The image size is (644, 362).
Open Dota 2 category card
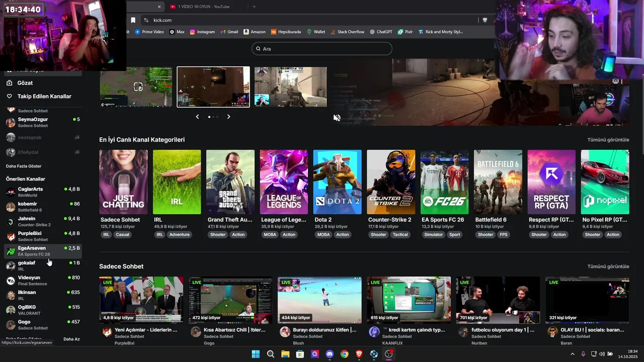coord(337,182)
